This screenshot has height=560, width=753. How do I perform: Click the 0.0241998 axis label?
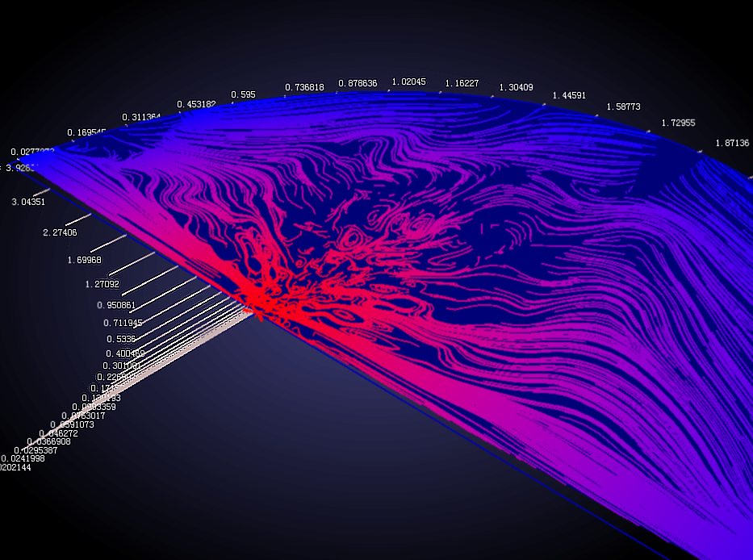[x=23, y=458]
